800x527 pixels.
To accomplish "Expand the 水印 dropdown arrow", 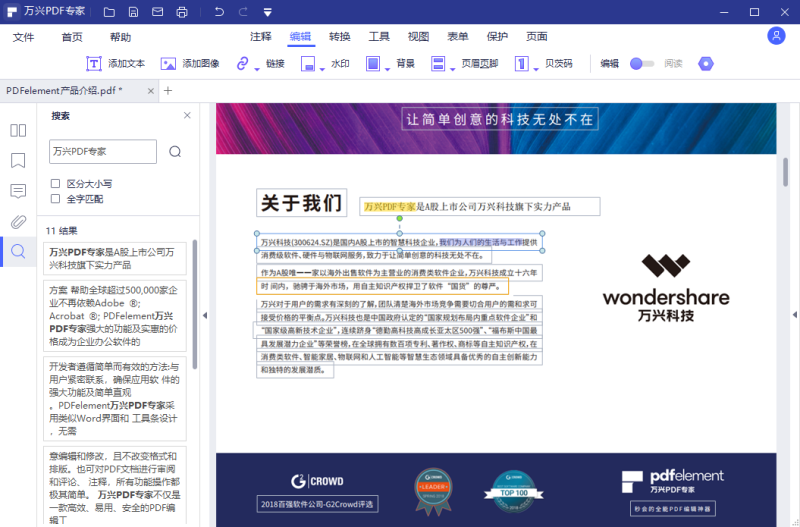I will click(x=322, y=69).
